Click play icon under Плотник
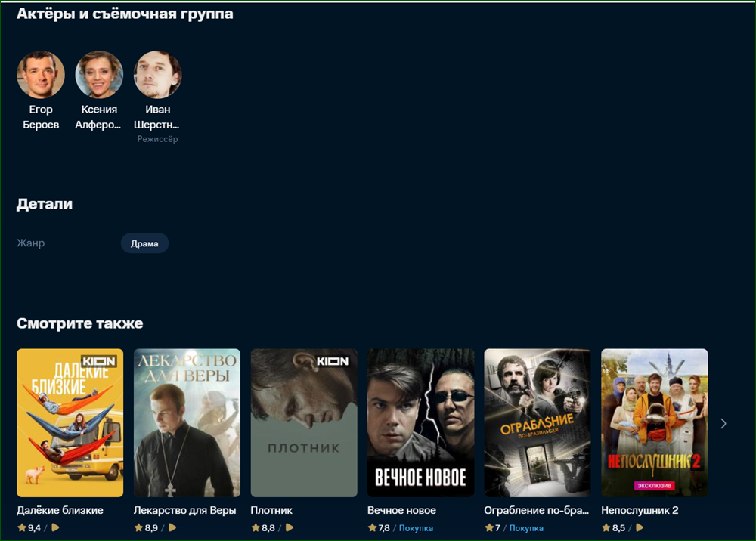Viewport: 756px width, 541px height. tap(290, 527)
